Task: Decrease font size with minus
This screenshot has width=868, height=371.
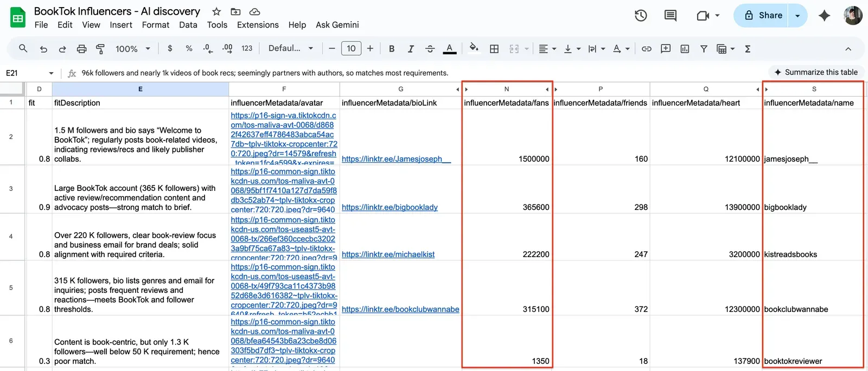Action: tap(332, 48)
